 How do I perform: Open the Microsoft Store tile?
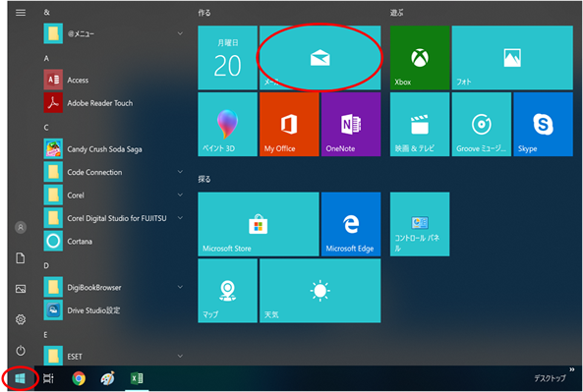[259, 224]
